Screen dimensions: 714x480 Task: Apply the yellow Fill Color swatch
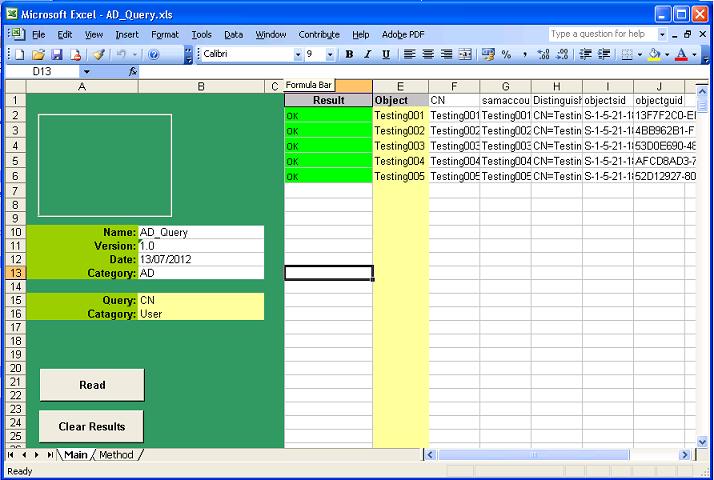click(653, 54)
